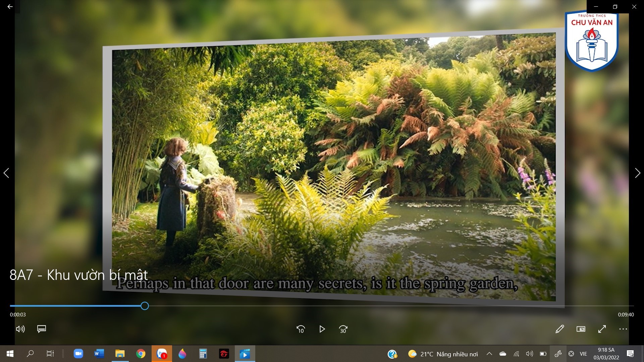Open Calculator from the taskbar

point(203,354)
